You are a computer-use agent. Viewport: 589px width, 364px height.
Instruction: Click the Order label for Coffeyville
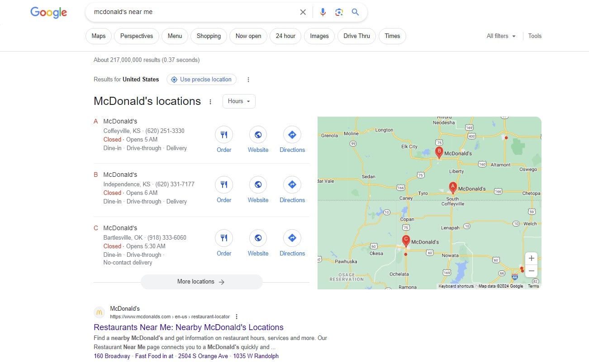pyautogui.click(x=224, y=150)
